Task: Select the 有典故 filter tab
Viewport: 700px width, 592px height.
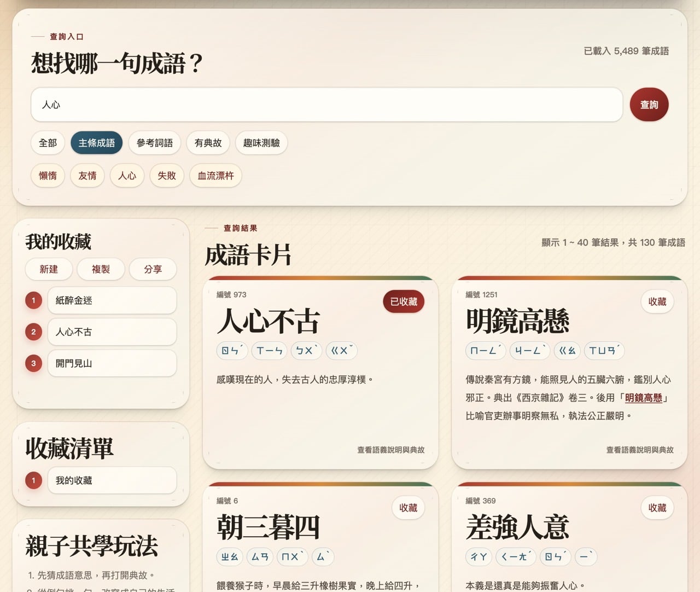Action: click(x=208, y=143)
